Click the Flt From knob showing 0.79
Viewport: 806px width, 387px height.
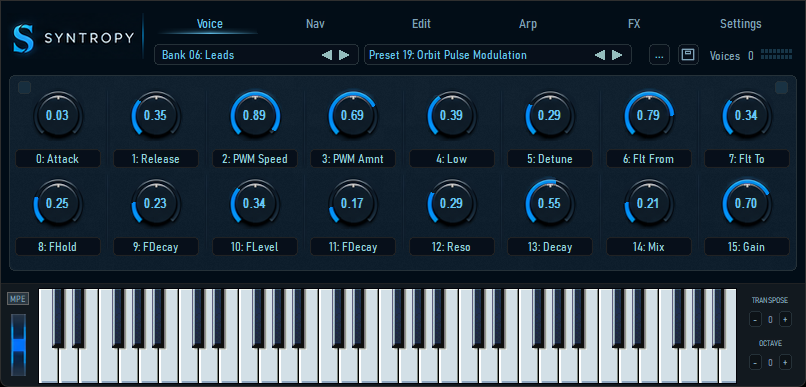648,115
